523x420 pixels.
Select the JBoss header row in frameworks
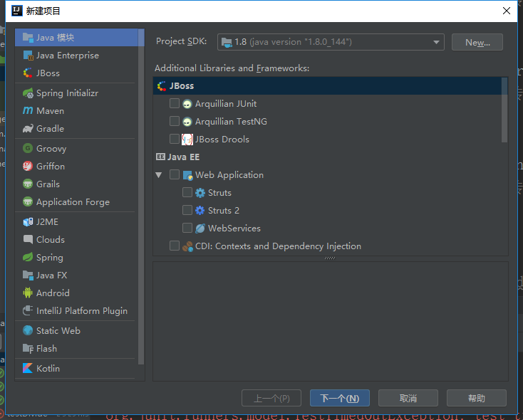327,85
